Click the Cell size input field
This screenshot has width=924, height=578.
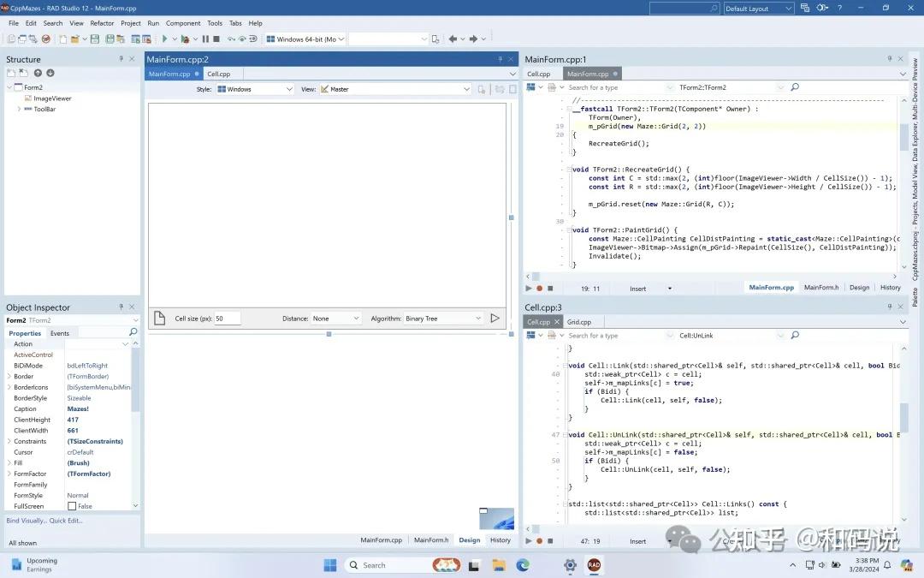click(x=227, y=319)
